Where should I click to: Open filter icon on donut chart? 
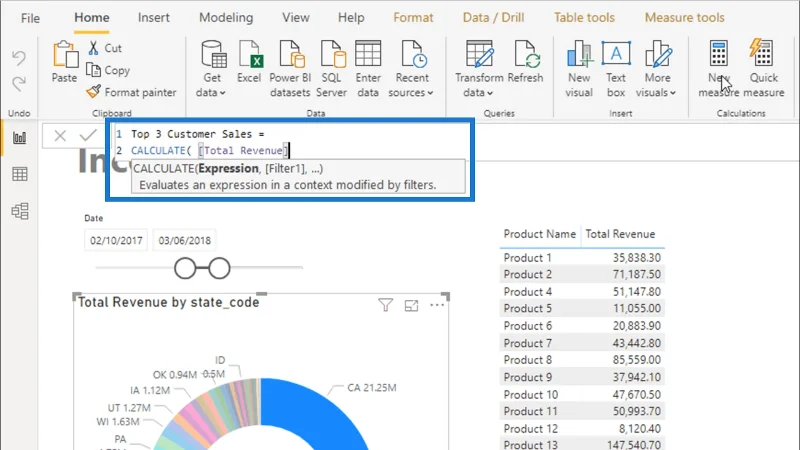pos(386,305)
